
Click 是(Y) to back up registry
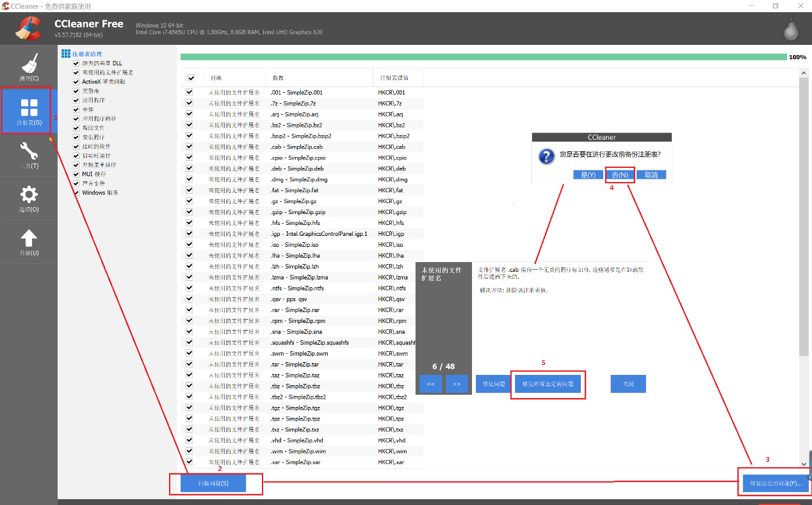click(x=588, y=175)
